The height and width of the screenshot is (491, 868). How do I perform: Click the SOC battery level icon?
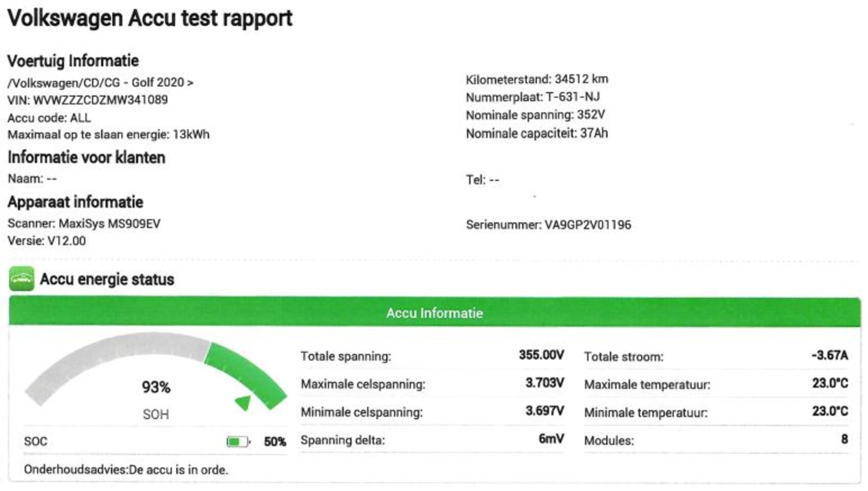pyautogui.click(x=238, y=441)
